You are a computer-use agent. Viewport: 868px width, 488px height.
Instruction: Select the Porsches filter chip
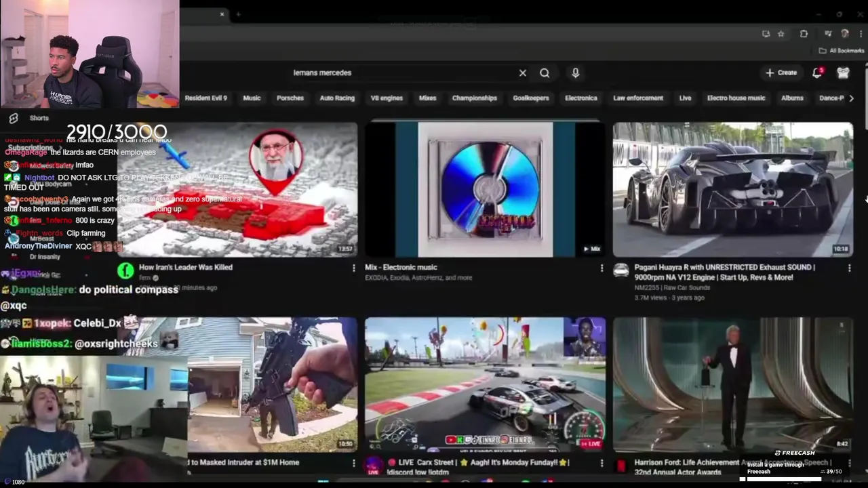tap(290, 98)
